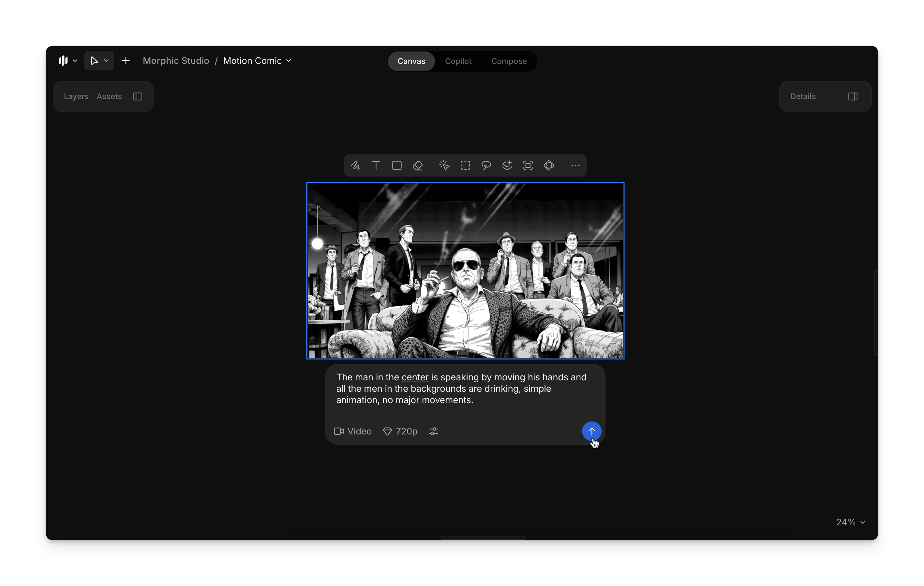Expand the pointer tool dropdown arrow
This screenshot has height=586, width=924.
pyautogui.click(x=106, y=61)
